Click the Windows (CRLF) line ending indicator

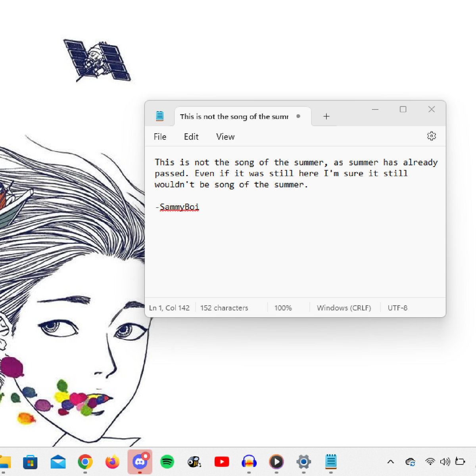point(344,308)
